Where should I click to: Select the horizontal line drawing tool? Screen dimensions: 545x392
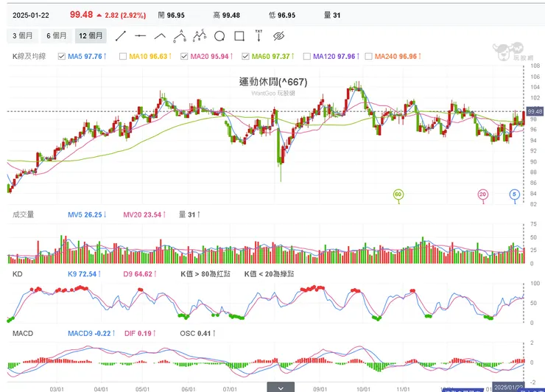coord(141,35)
